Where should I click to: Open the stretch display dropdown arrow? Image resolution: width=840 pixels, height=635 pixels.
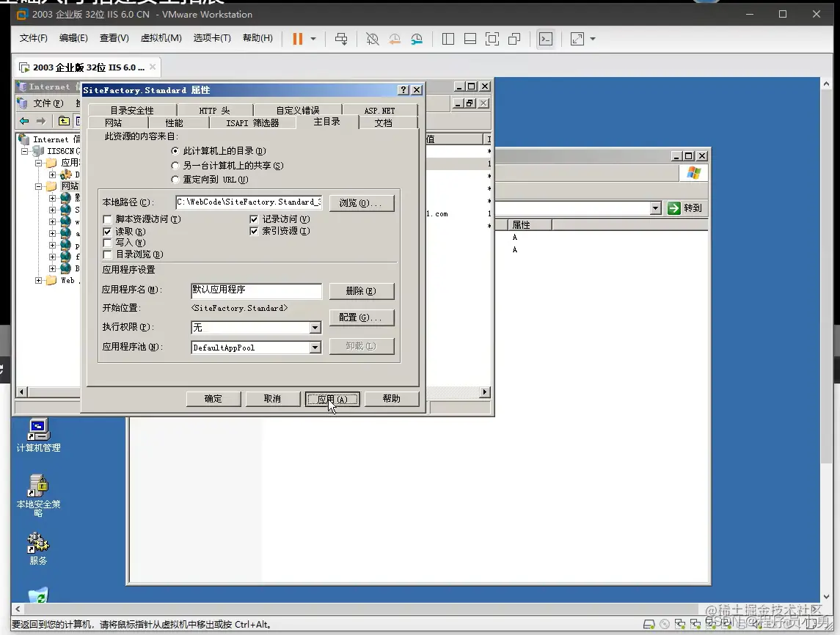pos(593,39)
